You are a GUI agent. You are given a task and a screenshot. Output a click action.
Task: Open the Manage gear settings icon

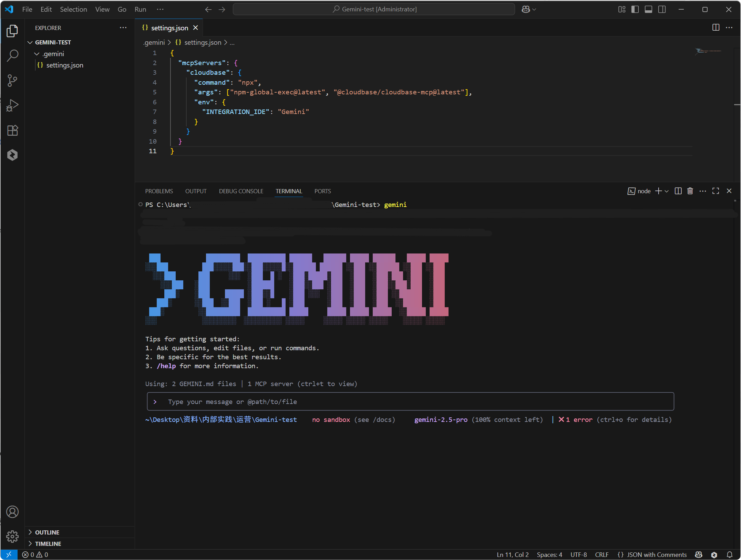coord(12,536)
